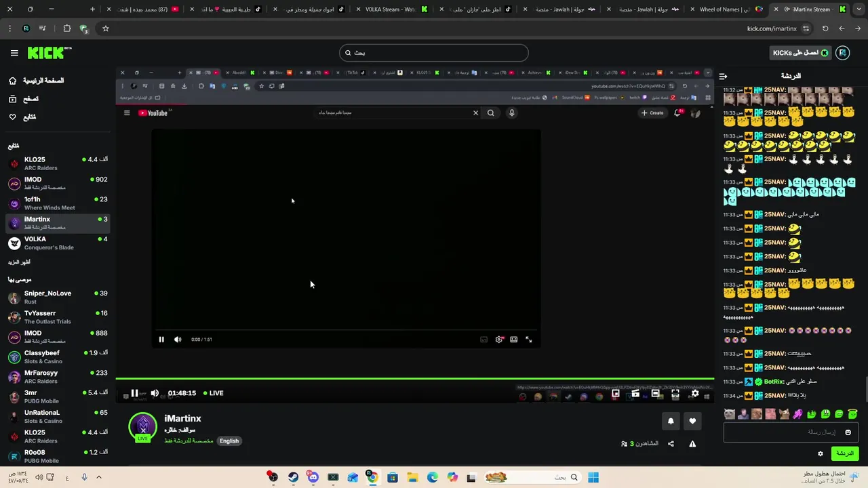
Task: Toggle embedded YouTube fullscreen
Action: (x=529, y=340)
